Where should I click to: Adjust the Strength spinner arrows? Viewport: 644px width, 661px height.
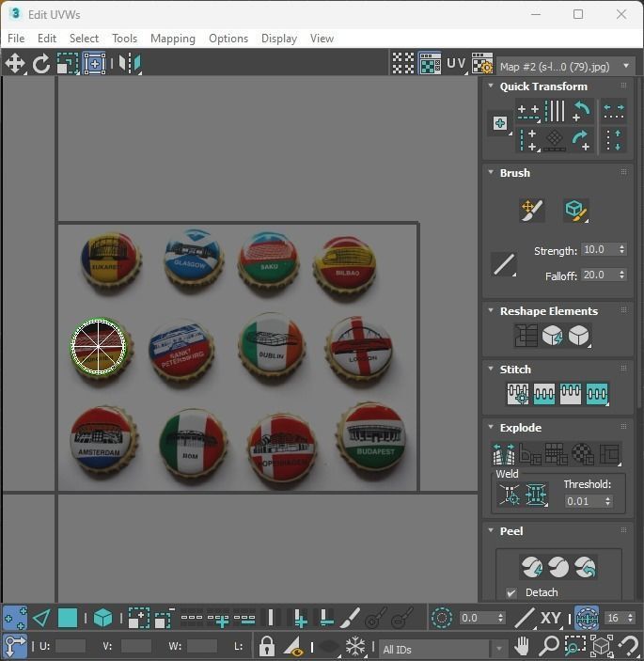click(621, 249)
